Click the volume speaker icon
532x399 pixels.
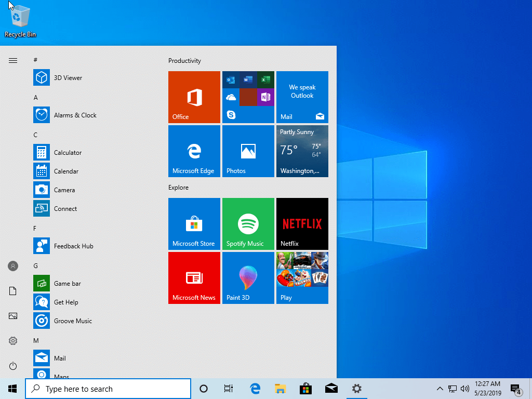tap(465, 389)
